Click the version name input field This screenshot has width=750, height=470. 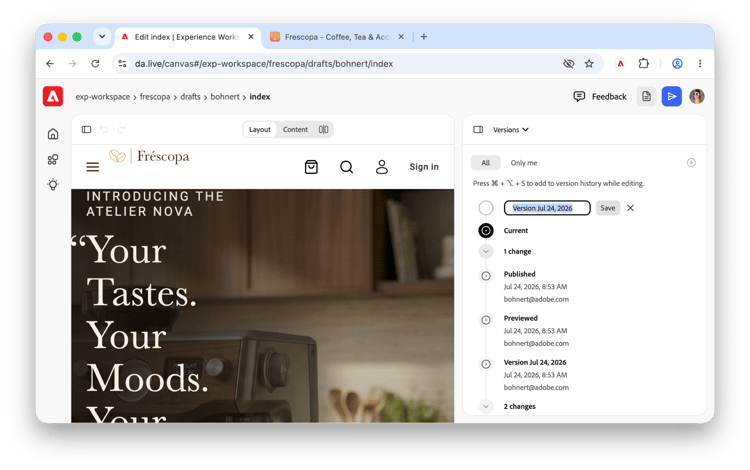coord(547,208)
